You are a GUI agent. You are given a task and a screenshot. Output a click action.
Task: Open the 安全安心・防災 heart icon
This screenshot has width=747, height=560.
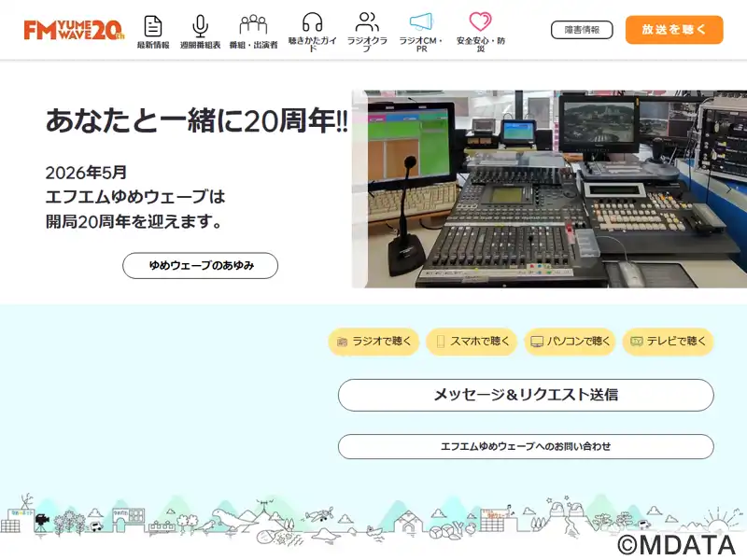[480, 21]
